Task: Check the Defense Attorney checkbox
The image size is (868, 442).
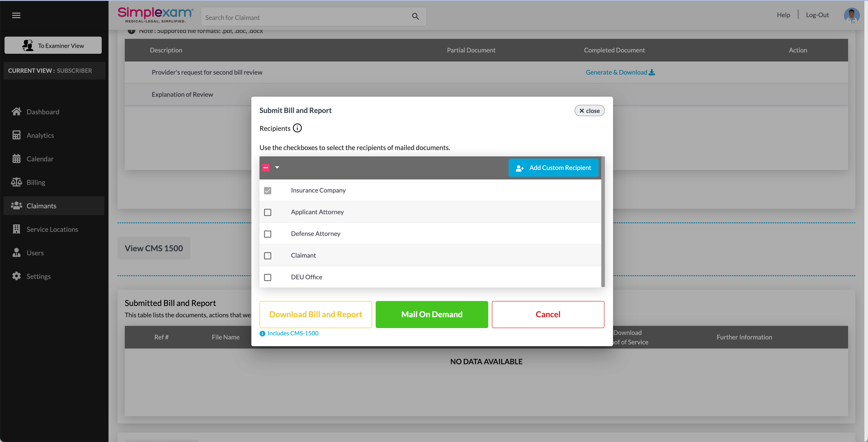Action: [x=268, y=234]
